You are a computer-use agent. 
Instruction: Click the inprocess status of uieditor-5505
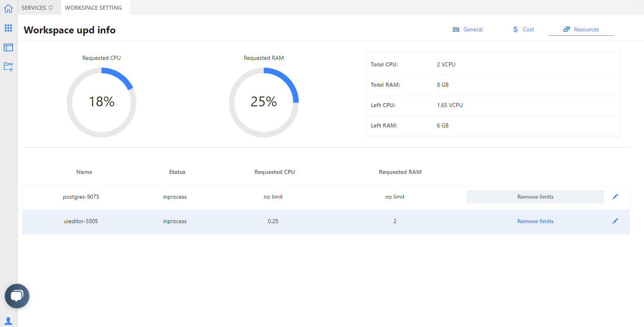pyautogui.click(x=175, y=221)
